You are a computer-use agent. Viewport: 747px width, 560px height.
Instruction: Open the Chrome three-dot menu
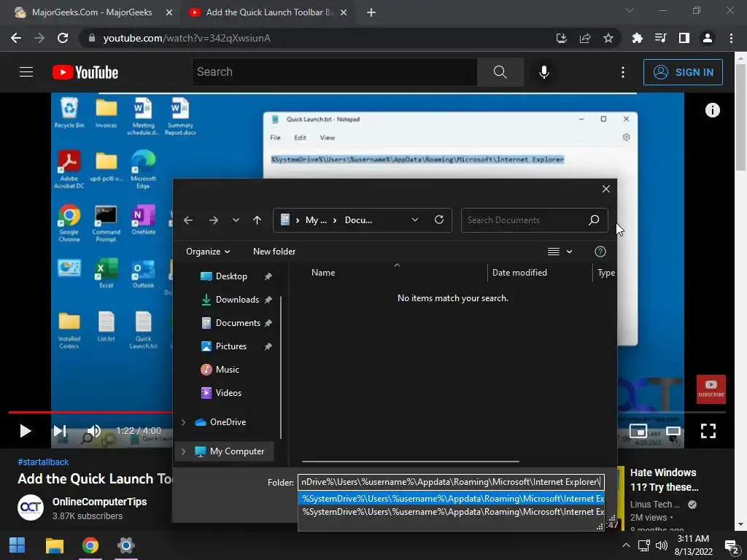coord(731,38)
